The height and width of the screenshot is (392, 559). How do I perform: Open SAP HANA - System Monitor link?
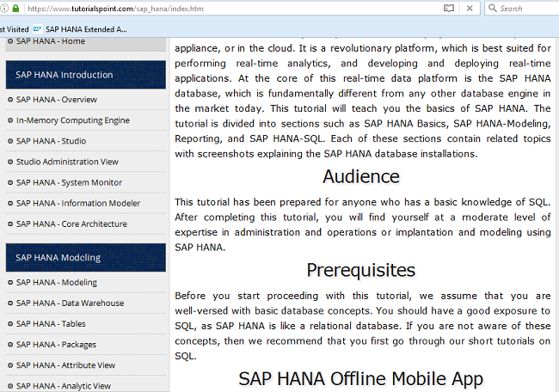pyautogui.click(x=69, y=182)
